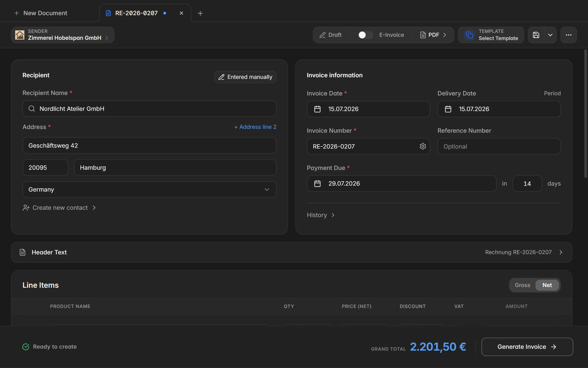588x368 pixels.
Task: Click the VAT column header
Action: tap(459, 306)
